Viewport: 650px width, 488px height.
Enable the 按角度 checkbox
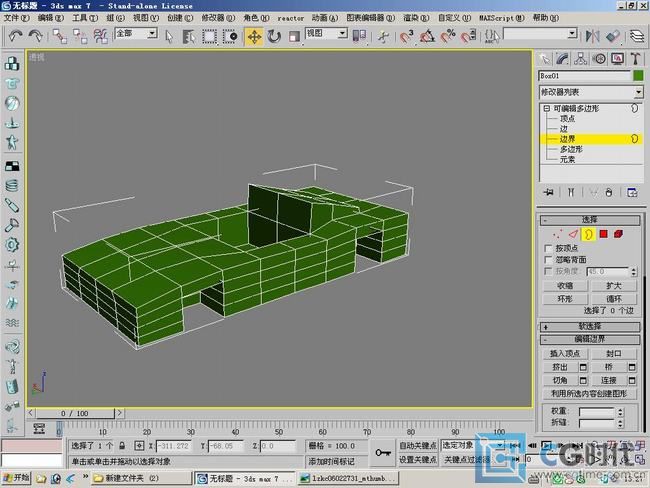(x=548, y=271)
